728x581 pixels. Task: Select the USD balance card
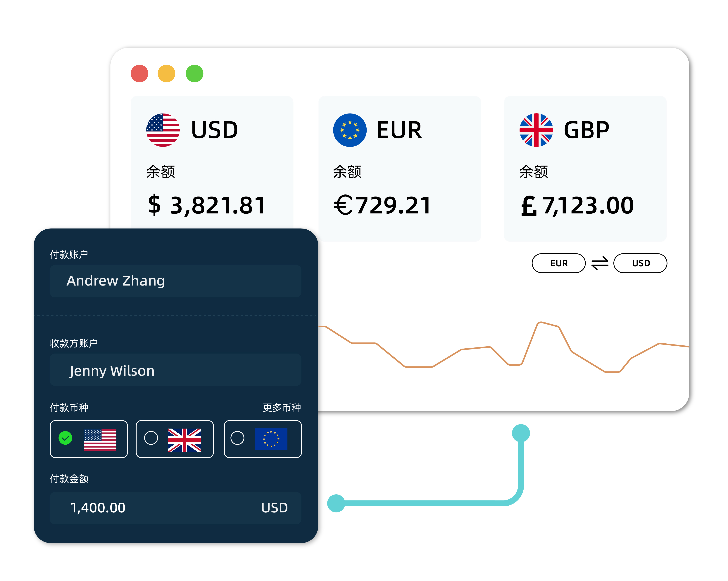point(212,162)
